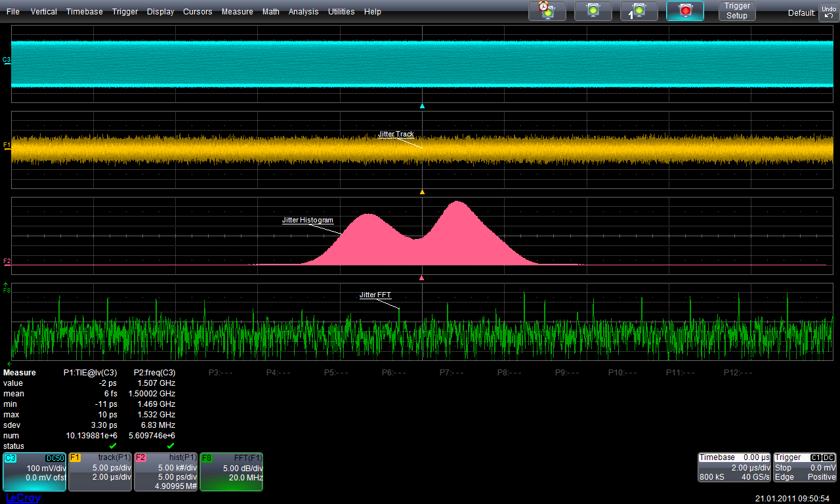Click the Jitter Histogram trace label
This screenshot has height=504, width=840.
(308, 220)
